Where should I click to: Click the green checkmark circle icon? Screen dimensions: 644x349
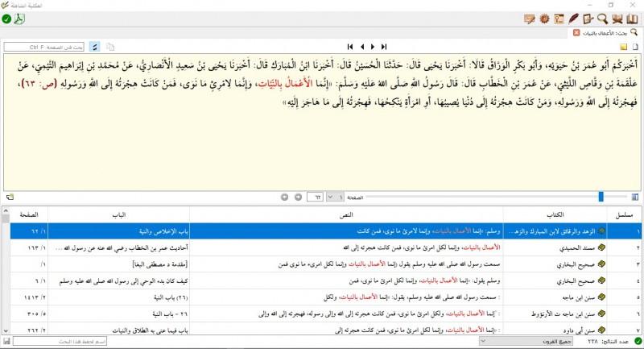(x=6, y=19)
